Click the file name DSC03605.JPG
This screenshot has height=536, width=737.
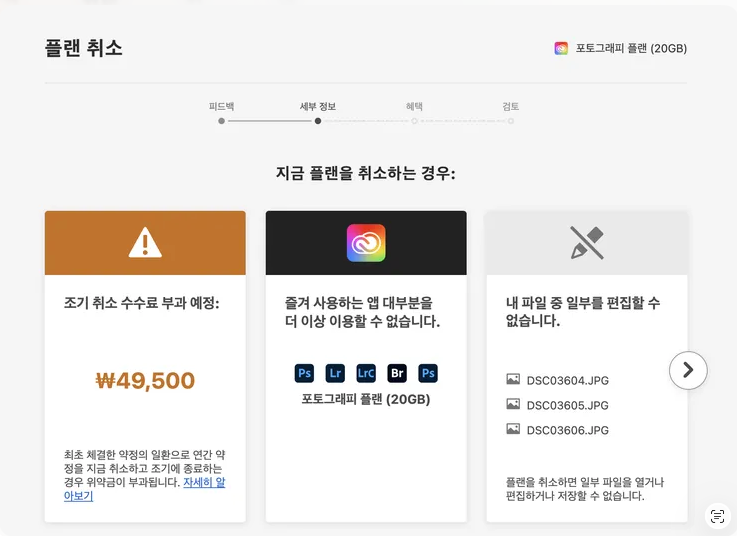(567, 405)
